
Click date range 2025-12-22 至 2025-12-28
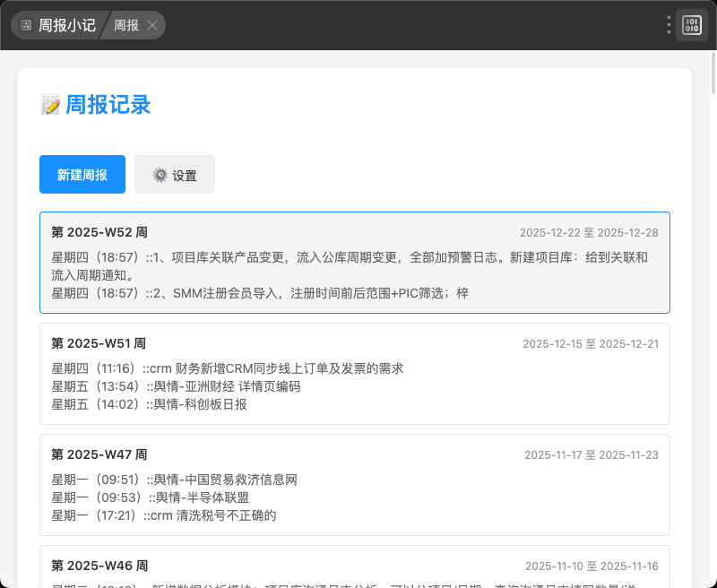coord(589,233)
